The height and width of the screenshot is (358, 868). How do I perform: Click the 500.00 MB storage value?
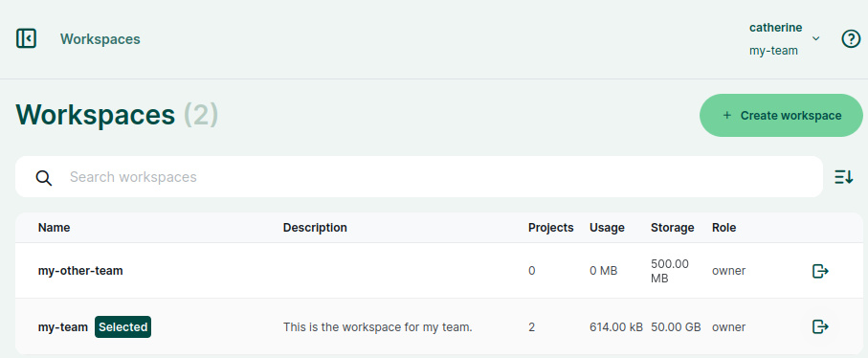click(x=670, y=271)
